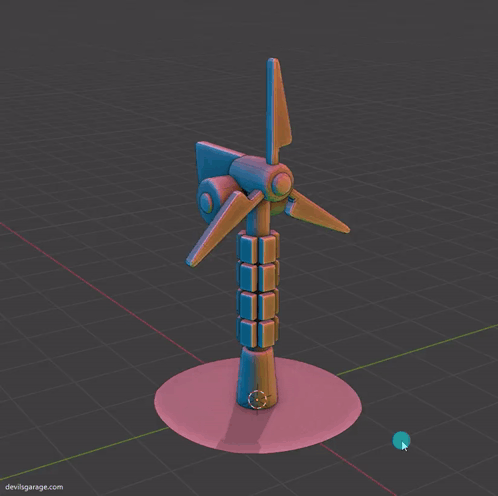498x496 pixels.
Task: Select the upward-pointing turbine blade
Action: point(279,110)
